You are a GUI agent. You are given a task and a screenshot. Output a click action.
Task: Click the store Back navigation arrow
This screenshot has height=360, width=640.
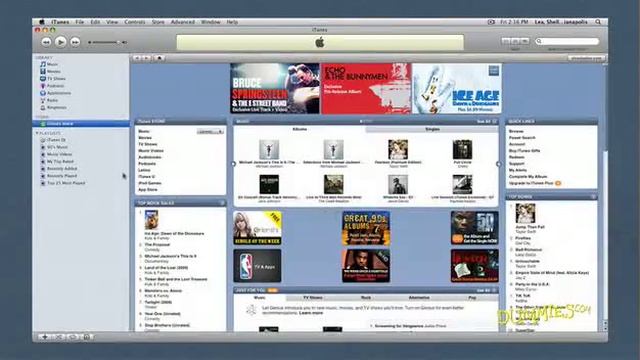coord(137,58)
